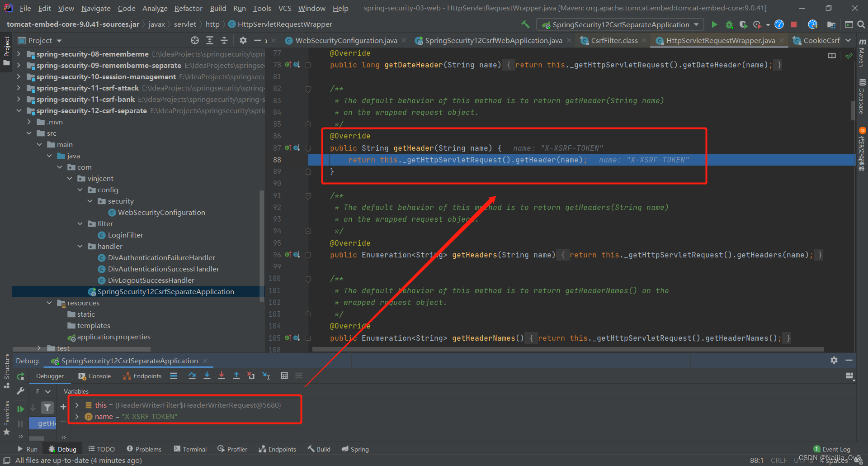Collapse the handler package
The image size is (868, 466).
(80, 246)
